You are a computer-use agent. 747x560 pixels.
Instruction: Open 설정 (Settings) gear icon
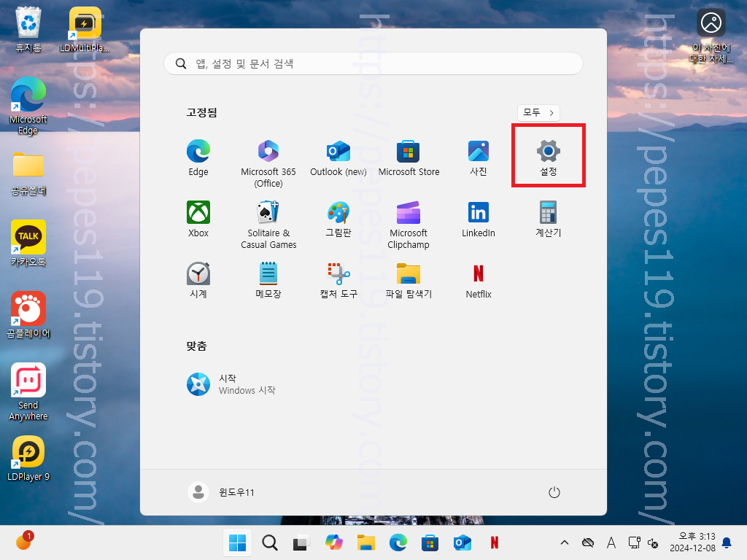click(549, 158)
